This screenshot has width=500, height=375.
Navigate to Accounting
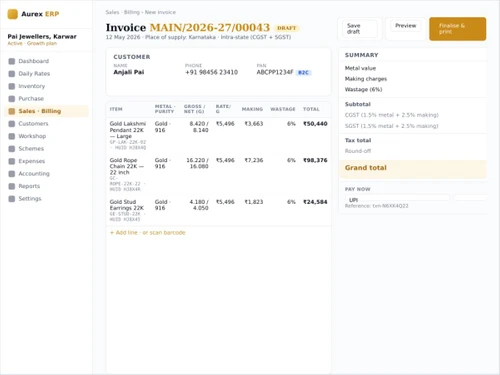tap(46, 174)
